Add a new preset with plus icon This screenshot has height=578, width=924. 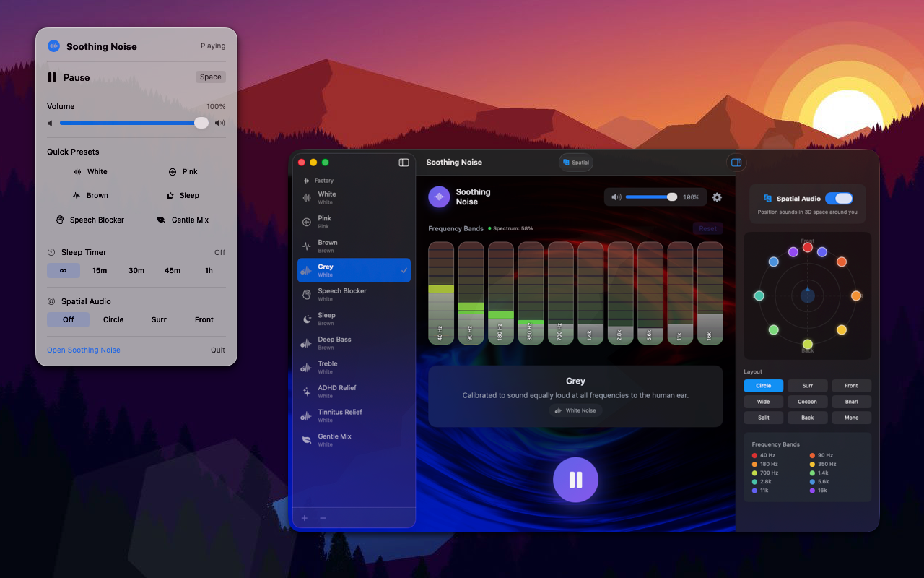[x=305, y=518]
